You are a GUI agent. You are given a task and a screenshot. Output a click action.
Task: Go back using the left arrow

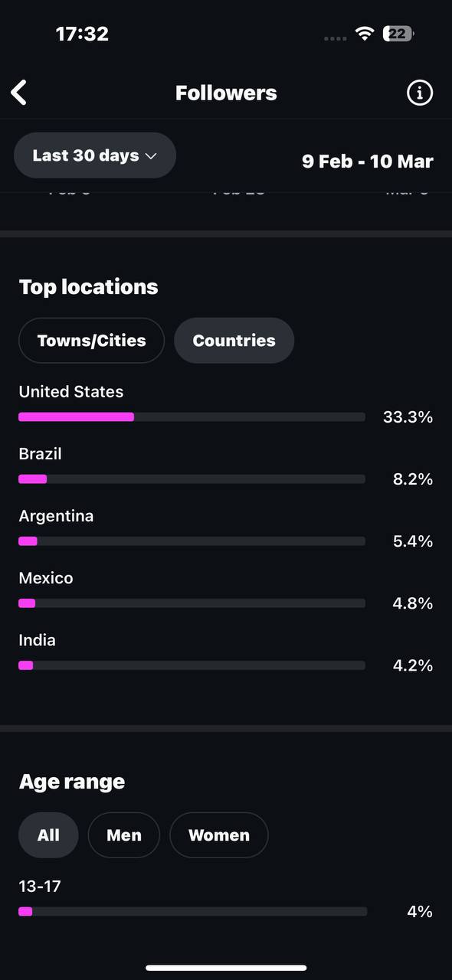(19, 93)
